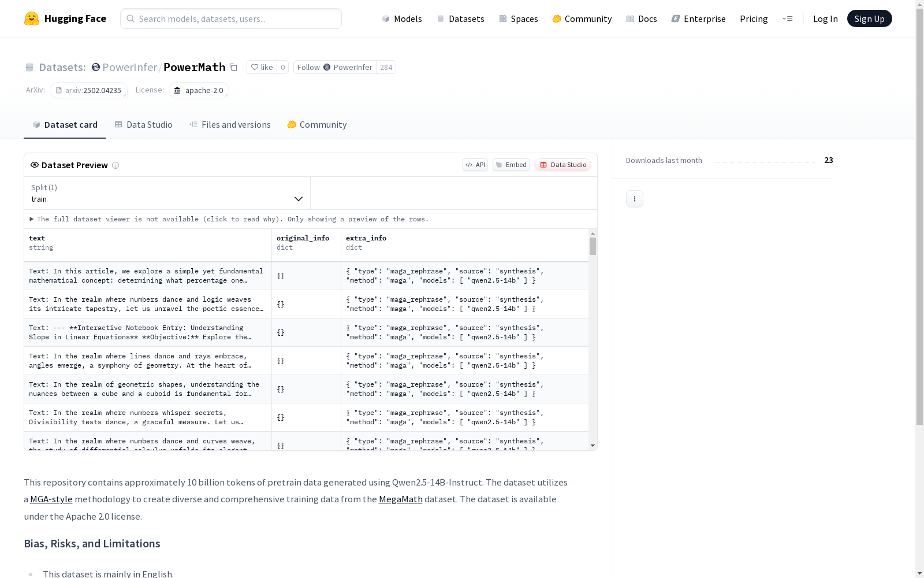
Task: Open the Pricing page
Action: click(754, 18)
